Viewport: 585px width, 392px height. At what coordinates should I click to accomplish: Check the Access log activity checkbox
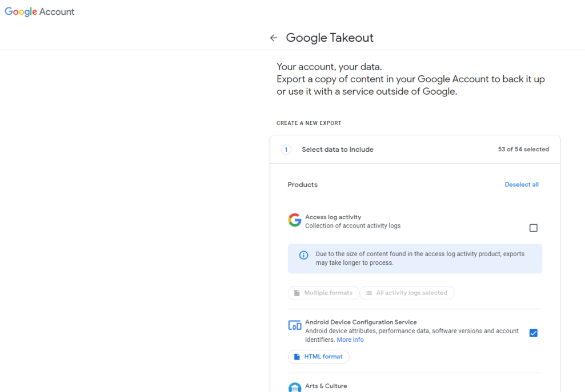533,227
